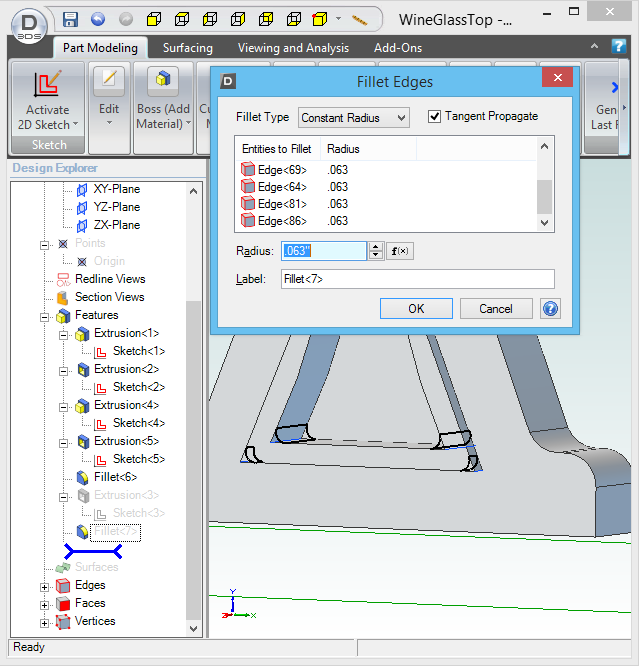Collapse the Features tree node
Image resolution: width=639 pixels, height=666 pixels.
tap(44, 317)
